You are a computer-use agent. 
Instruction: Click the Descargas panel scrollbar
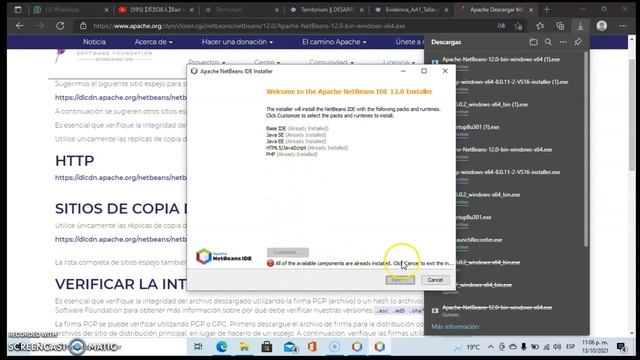pyautogui.click(x=586, y=149)
